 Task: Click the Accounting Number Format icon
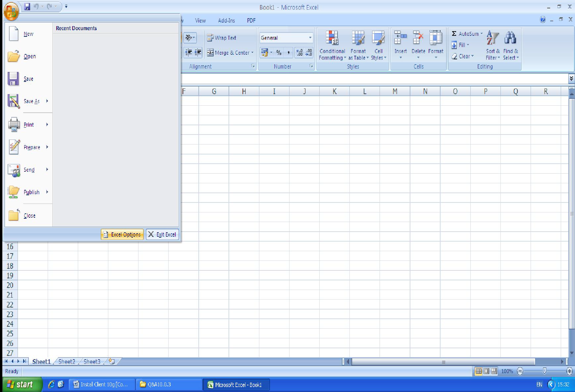tap(264, 52)
